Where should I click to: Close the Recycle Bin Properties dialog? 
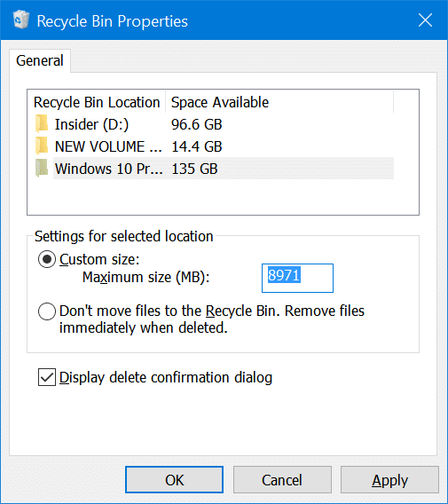coord(425,20)
